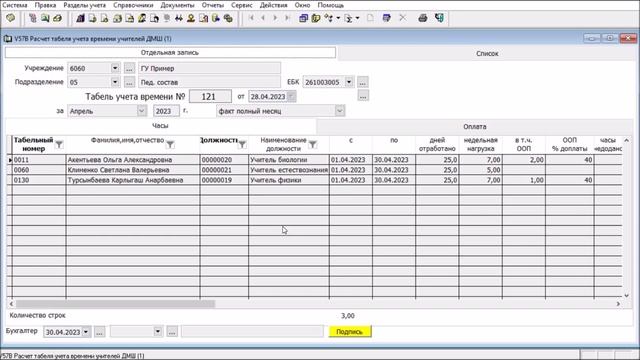Click ellipsis button after Бухгалтер date
Viewport: 640px width, 360px height.
coord(100,332)
